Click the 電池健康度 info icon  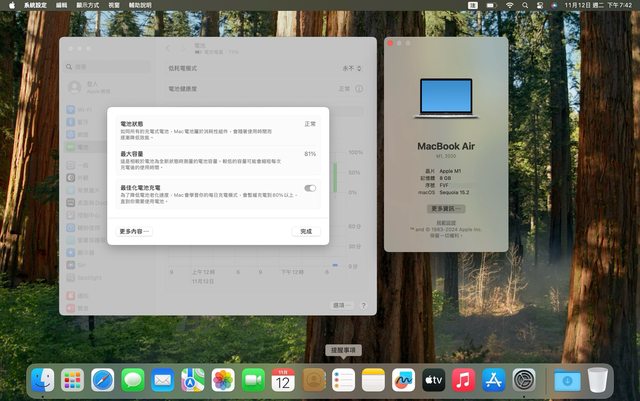361,89
